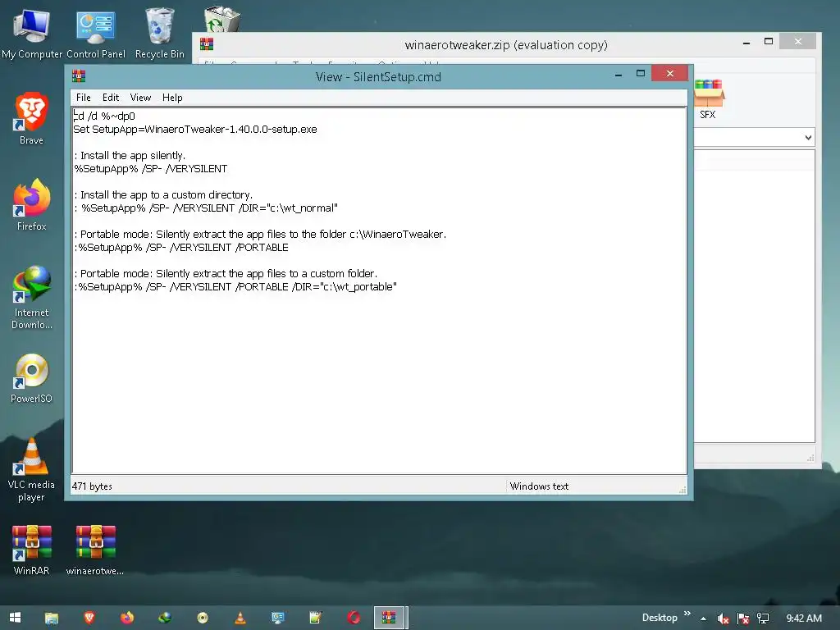Image resolution: width=840 pixels, height=630 pixels.
Task: Click the line mentioning folder c:\WinaeroTweaker
Action: tap(260, 234)
